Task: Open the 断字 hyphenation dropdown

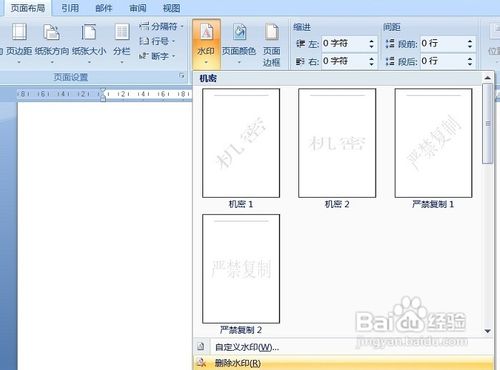Action: 157,56
